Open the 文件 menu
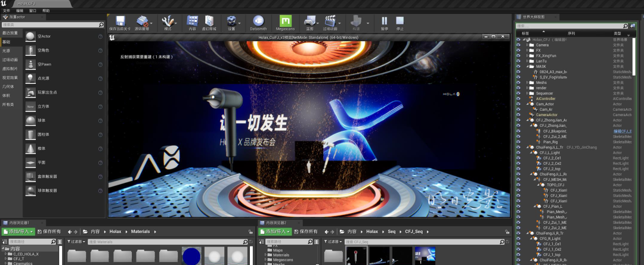The width and height of the screenshot is (644, 265). 7,11
